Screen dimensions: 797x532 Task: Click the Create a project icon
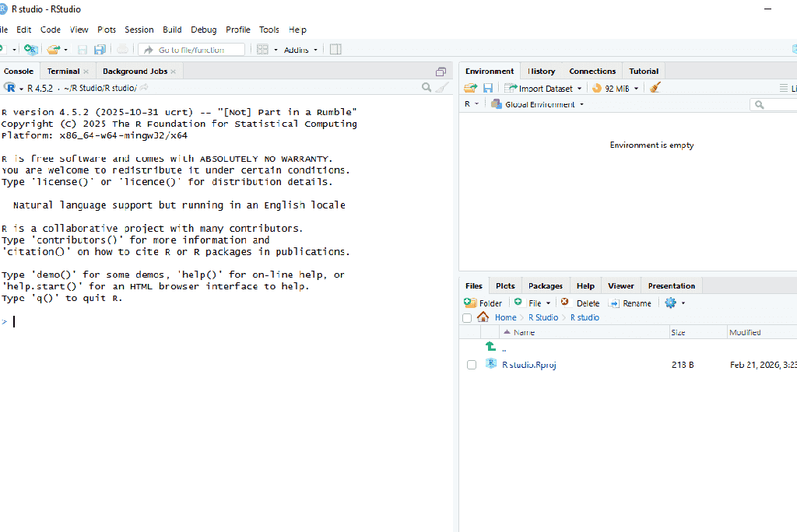(30, 49)
